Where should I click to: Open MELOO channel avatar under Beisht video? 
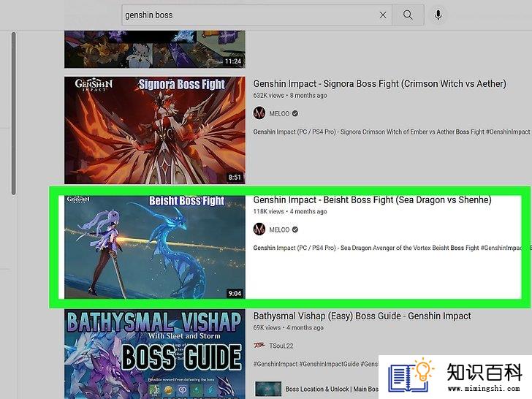[x=259, y=229]
